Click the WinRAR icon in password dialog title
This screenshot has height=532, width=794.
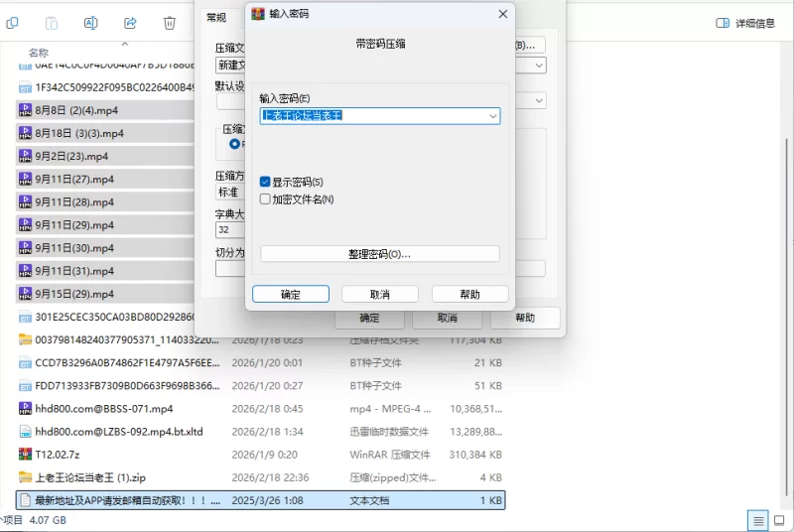point(258,14)
